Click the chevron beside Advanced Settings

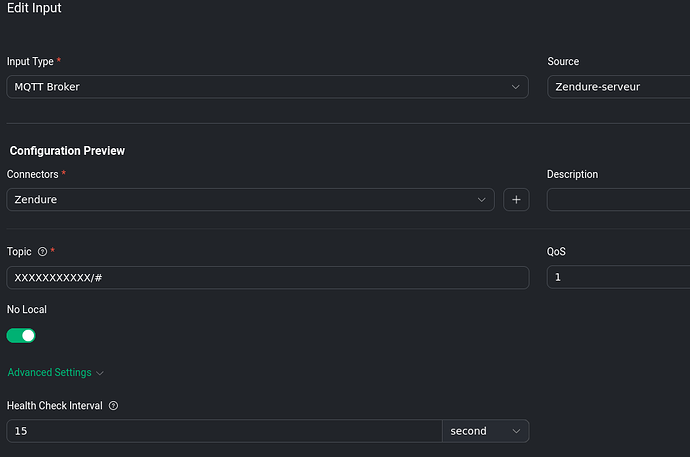[100, 373]
